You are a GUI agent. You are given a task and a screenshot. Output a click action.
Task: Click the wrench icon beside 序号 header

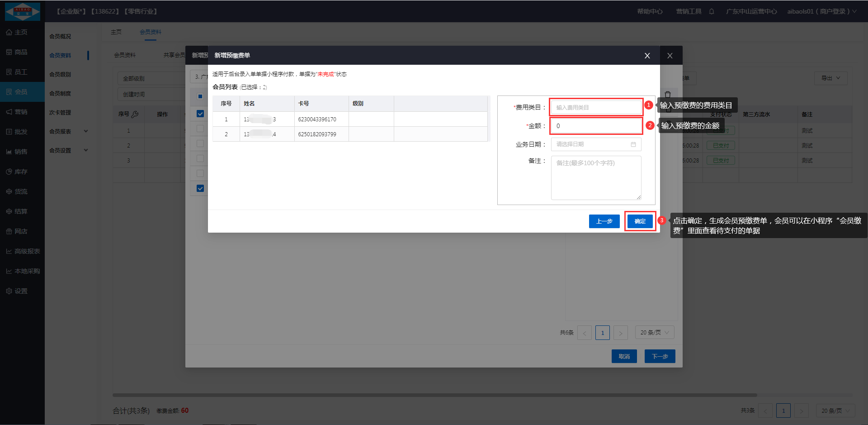(135, 115)
